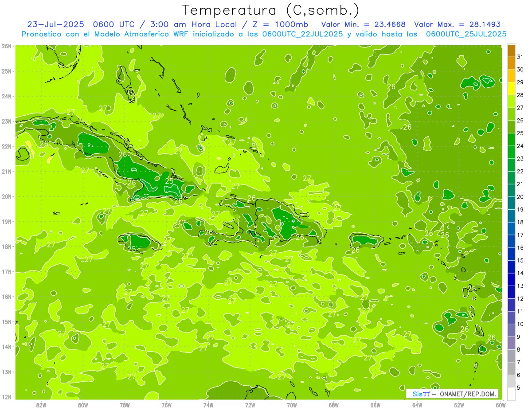Click the "Valor Max. = 28.1493" readout
Viewport: 532px width, 411px height.
pos(457,24)
